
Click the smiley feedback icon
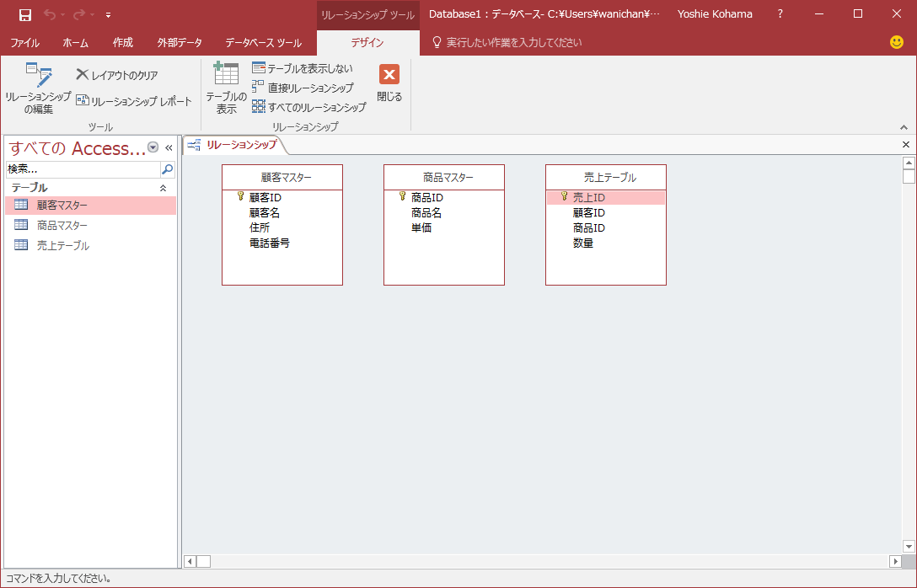pos(897,42)
